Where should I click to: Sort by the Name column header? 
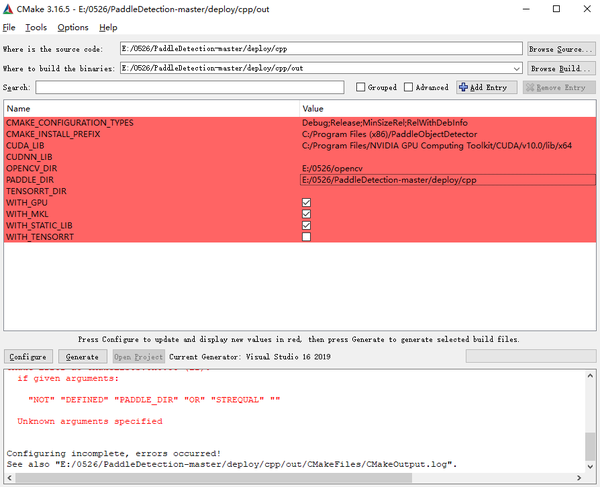(x=152, y=109)
